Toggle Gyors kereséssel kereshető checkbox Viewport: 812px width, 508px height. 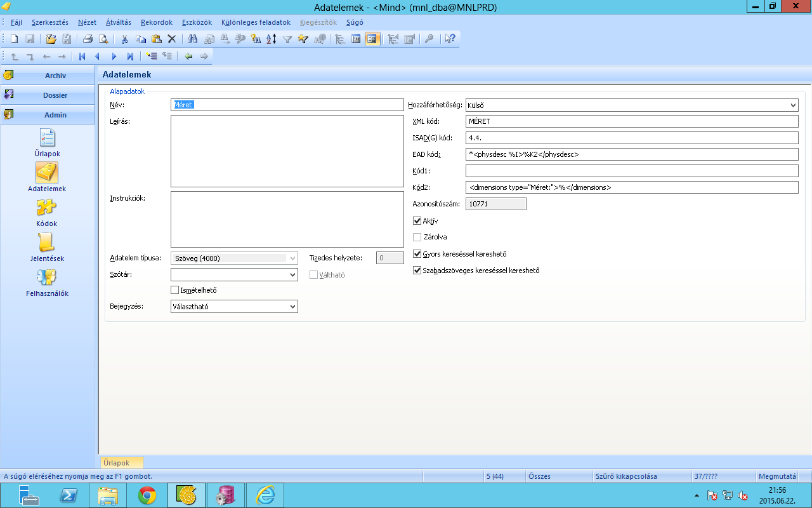417,254
